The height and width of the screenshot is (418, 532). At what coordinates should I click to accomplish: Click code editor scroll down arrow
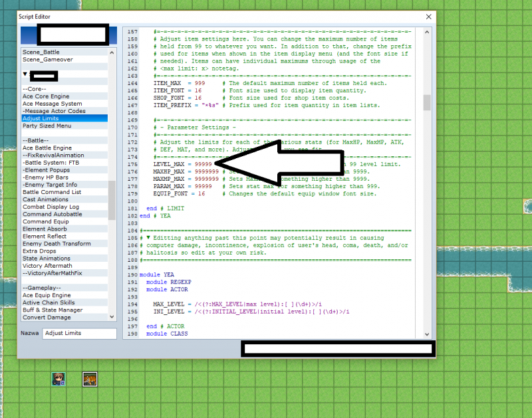[427, 334]
